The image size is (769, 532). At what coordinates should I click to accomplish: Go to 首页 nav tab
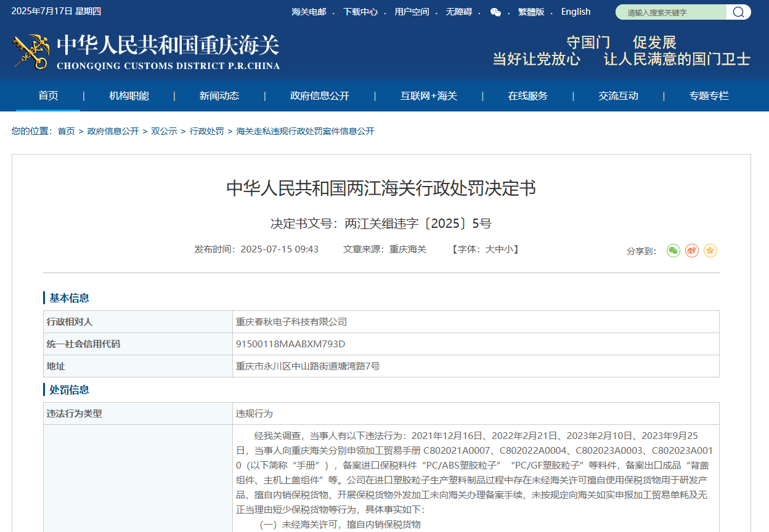[48, 96]
